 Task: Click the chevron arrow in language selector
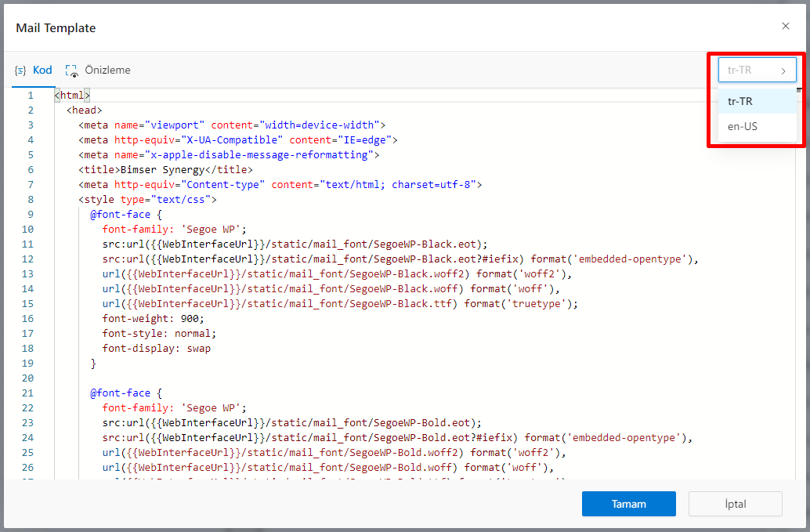coord(783,71)
